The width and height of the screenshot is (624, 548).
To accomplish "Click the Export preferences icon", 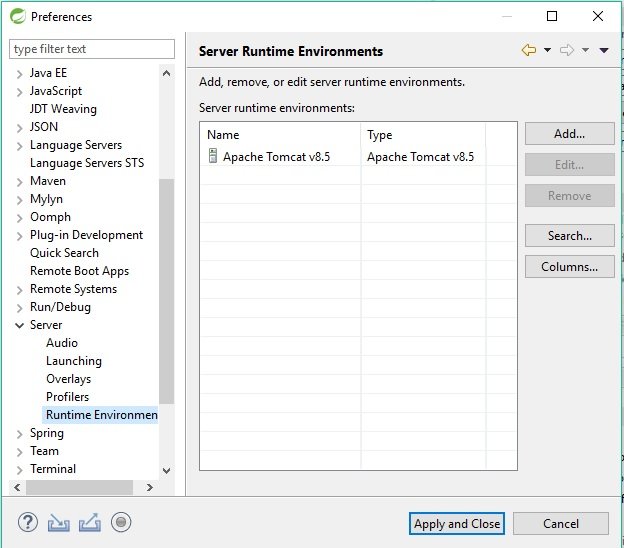I will pos(90,523).
